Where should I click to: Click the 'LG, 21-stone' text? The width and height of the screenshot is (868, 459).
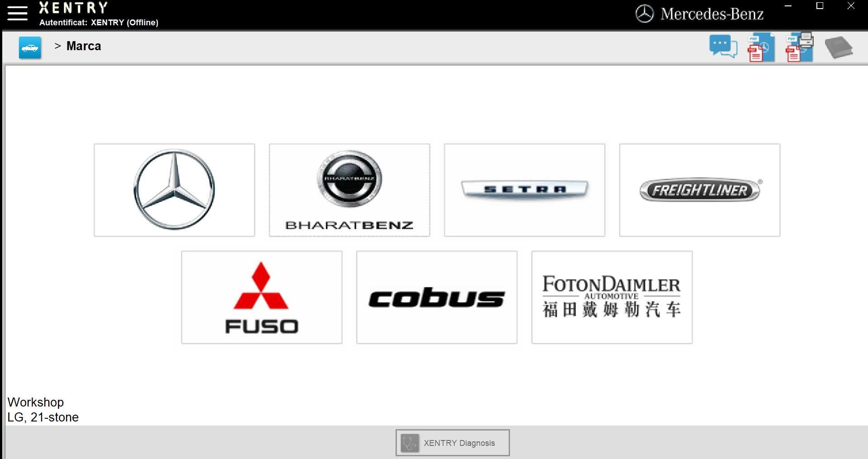click(x=43, y=417)
